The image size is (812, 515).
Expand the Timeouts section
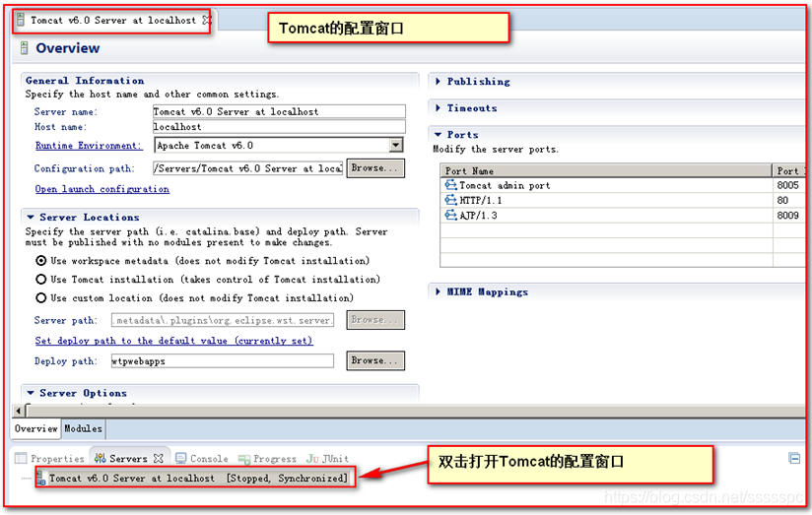[438, 108]
